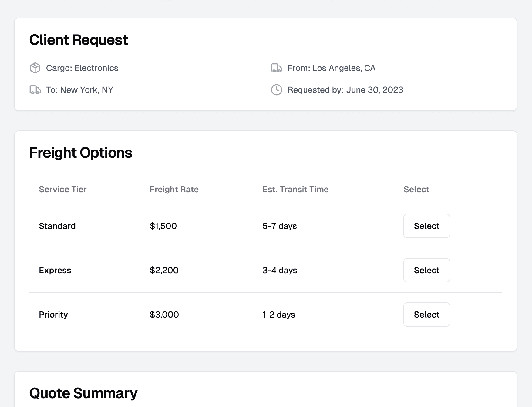Click the Express service tier name
This screenshot has height=407, width=532.
pos(55,270)
